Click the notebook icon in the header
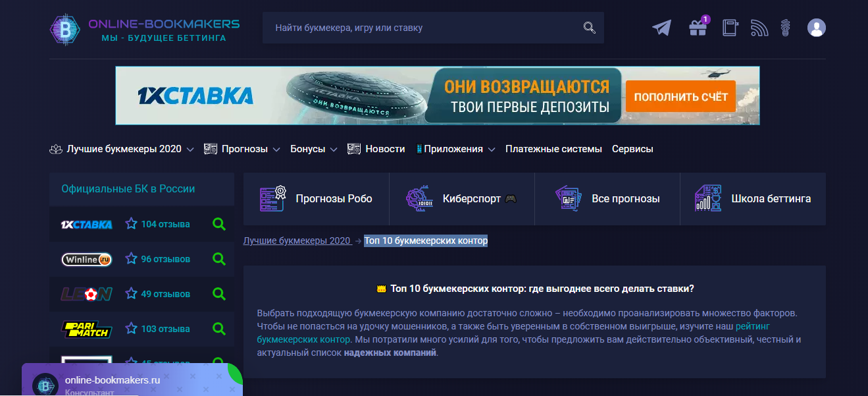Viewport: 868px width, 396px height. point(730,28)
